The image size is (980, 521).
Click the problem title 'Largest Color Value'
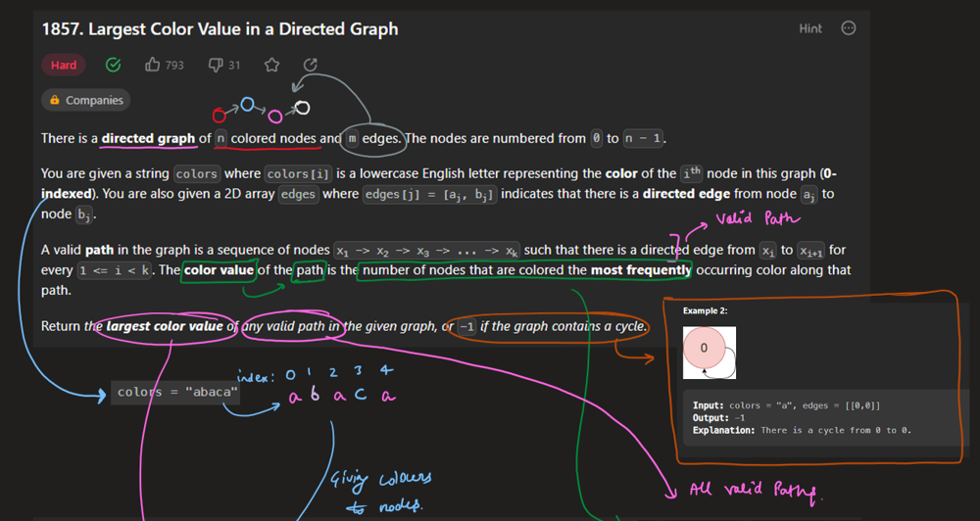click(220, 28)
